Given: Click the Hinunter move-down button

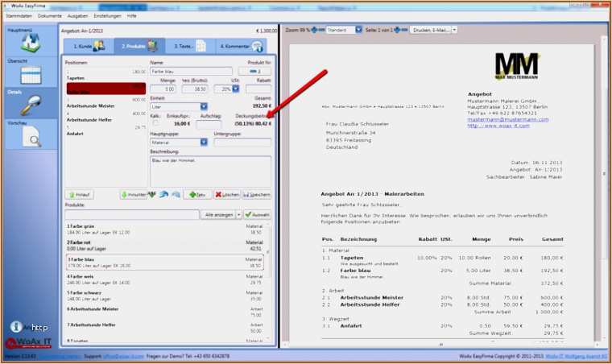Looking at the screenshot, I should click(134, 195).
